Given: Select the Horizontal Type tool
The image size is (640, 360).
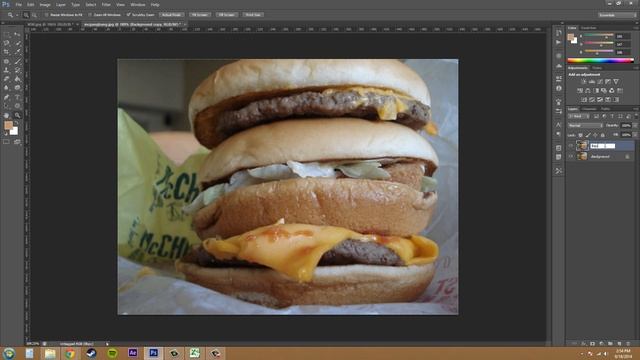Looking at the screenshot, I should [17, 97].
